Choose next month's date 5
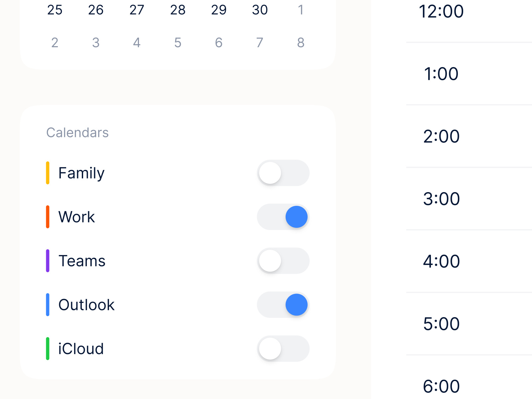532x399 pixels. 178,43
